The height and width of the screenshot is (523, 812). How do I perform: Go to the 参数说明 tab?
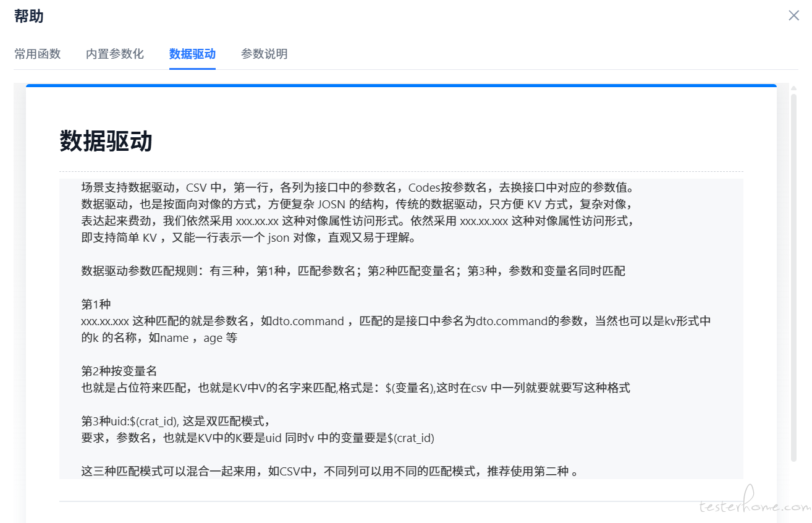point(264,54)
